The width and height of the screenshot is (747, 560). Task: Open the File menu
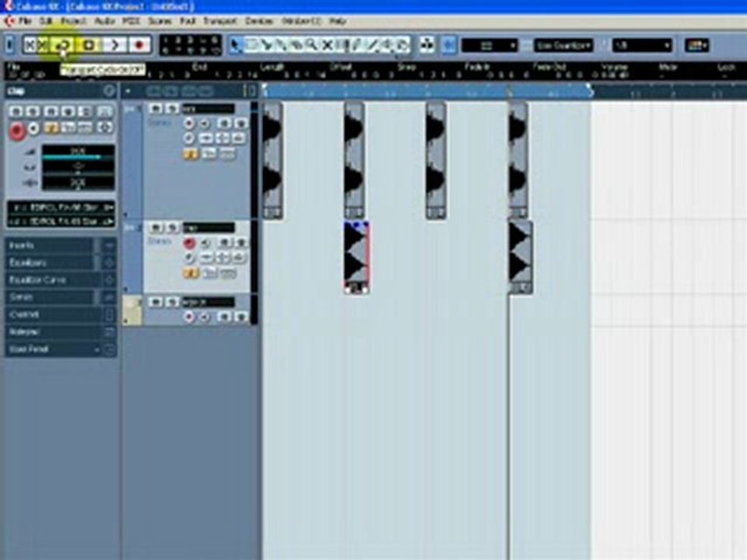point(25,22)
